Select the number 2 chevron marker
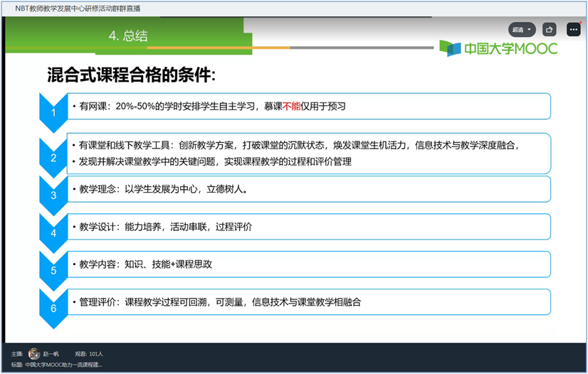 click(53, 156)
